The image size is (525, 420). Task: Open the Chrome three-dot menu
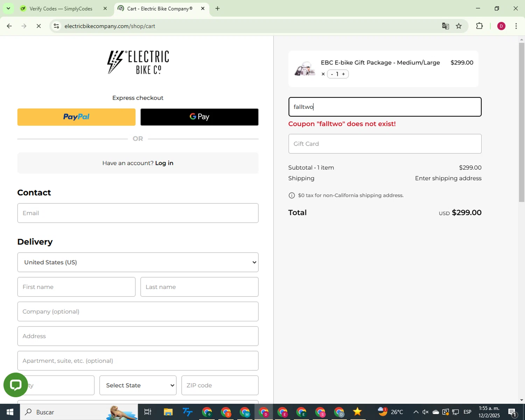tap(516, 26)
